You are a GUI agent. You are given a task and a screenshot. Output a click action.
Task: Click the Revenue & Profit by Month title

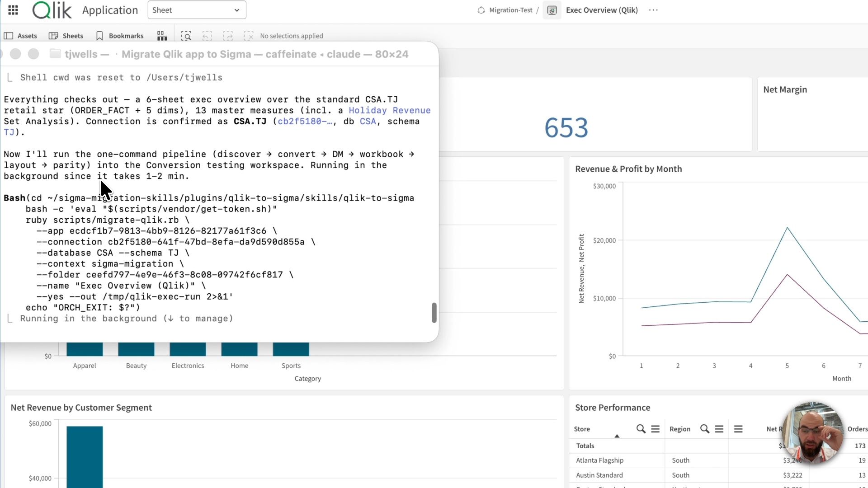coord(628,169)
